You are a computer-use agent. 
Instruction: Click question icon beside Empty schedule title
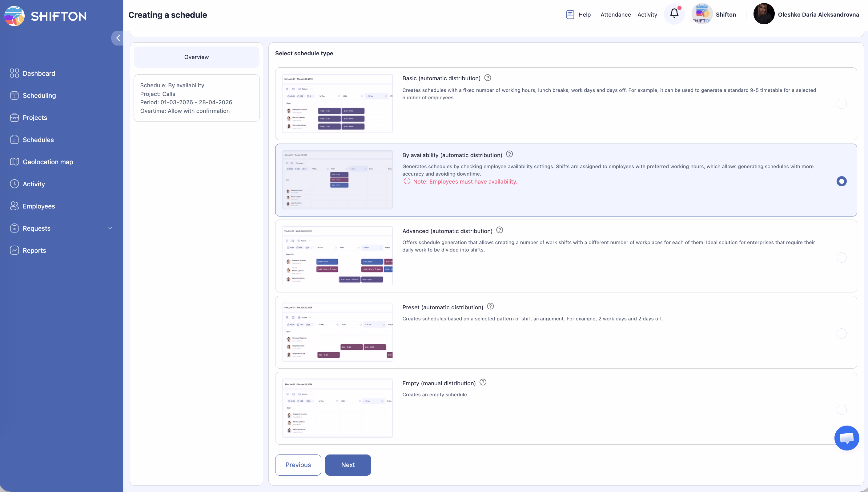[x=483, y=382]
